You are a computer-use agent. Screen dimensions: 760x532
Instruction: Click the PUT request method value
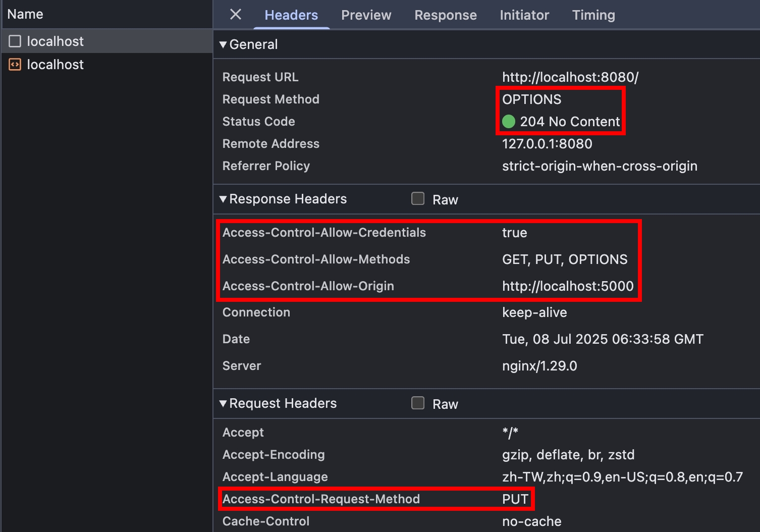pyautogui.click(x=515, y=499)
